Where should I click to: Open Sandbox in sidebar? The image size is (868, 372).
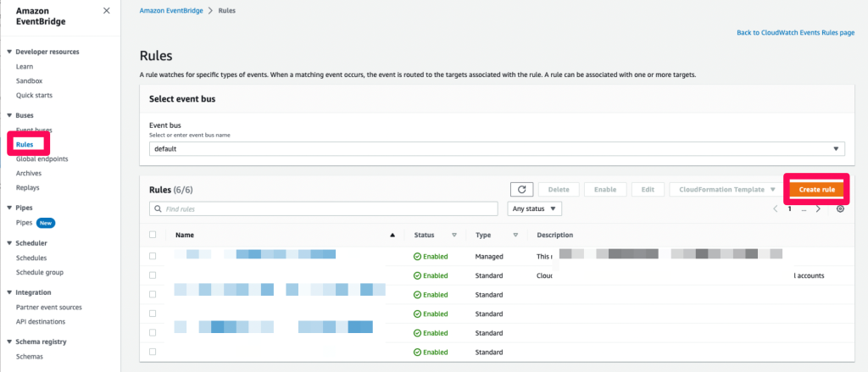30,81
